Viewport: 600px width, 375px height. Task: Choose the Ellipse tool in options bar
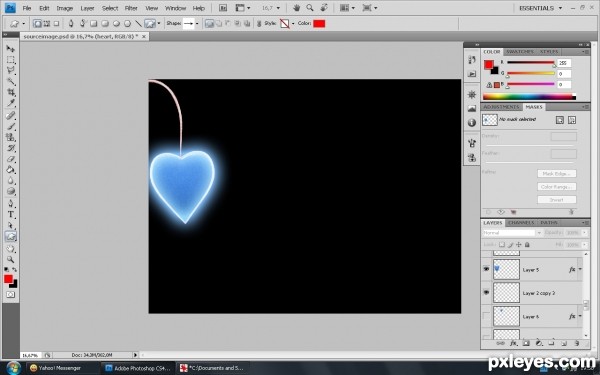[116, 24]
